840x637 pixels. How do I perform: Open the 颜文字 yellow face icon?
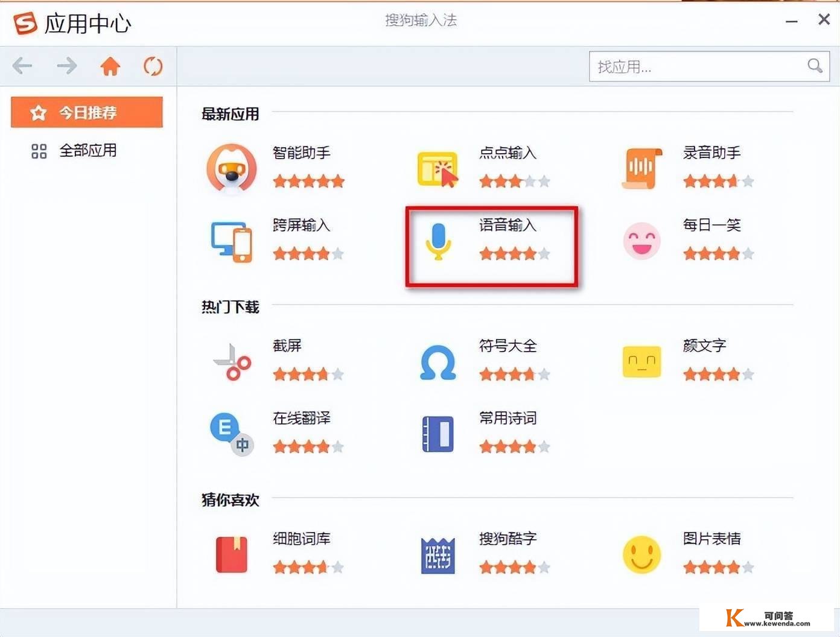pos(642,362)
